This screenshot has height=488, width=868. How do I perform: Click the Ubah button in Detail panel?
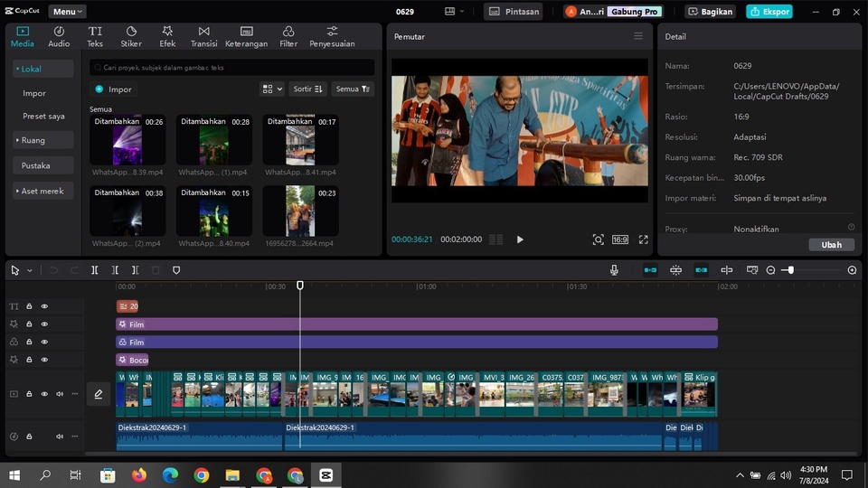coord(831,245)
